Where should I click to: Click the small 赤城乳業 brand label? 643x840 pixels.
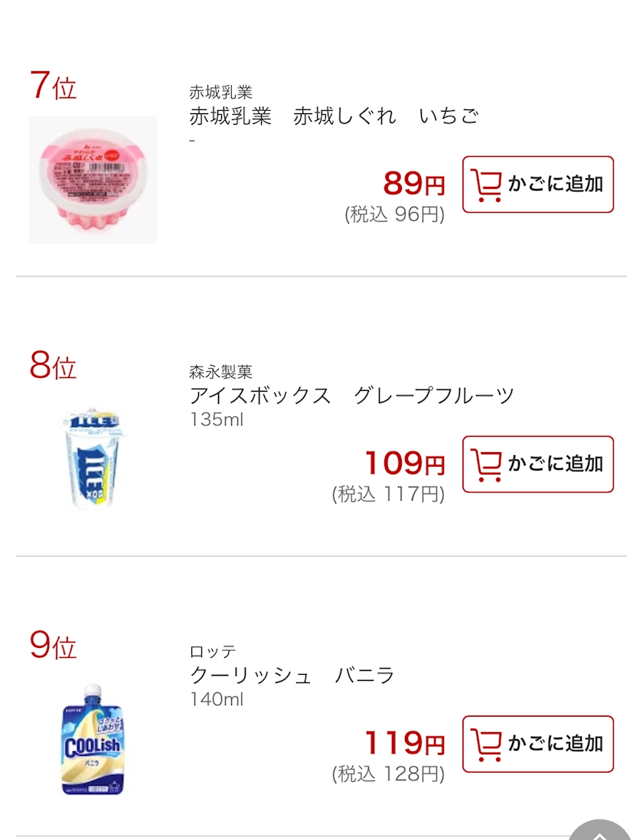pos(220,93)
